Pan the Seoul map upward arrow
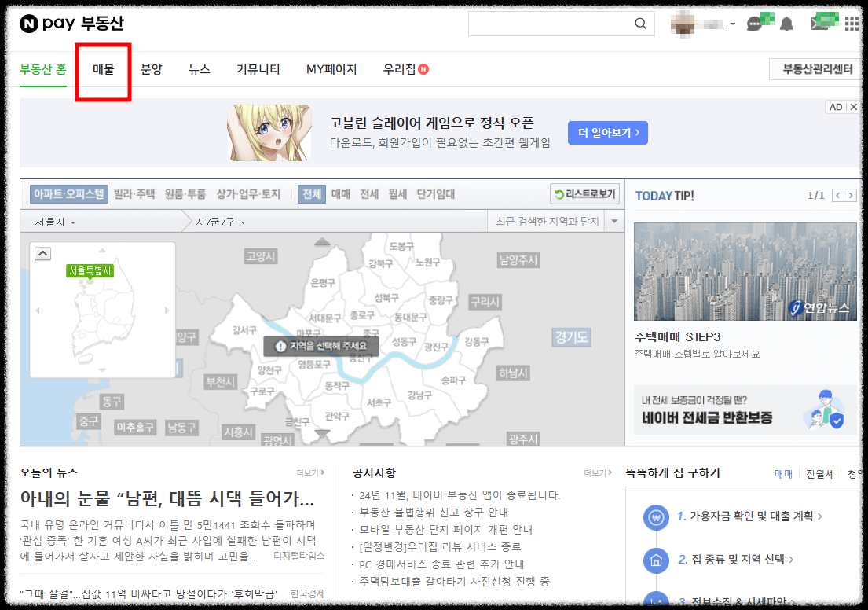 click(x=322, y=241)
